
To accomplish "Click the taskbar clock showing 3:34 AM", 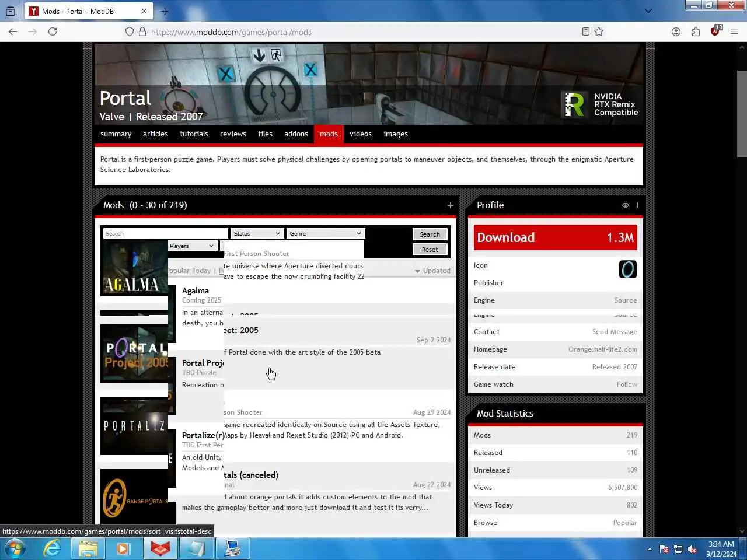I will click(721, 549).
